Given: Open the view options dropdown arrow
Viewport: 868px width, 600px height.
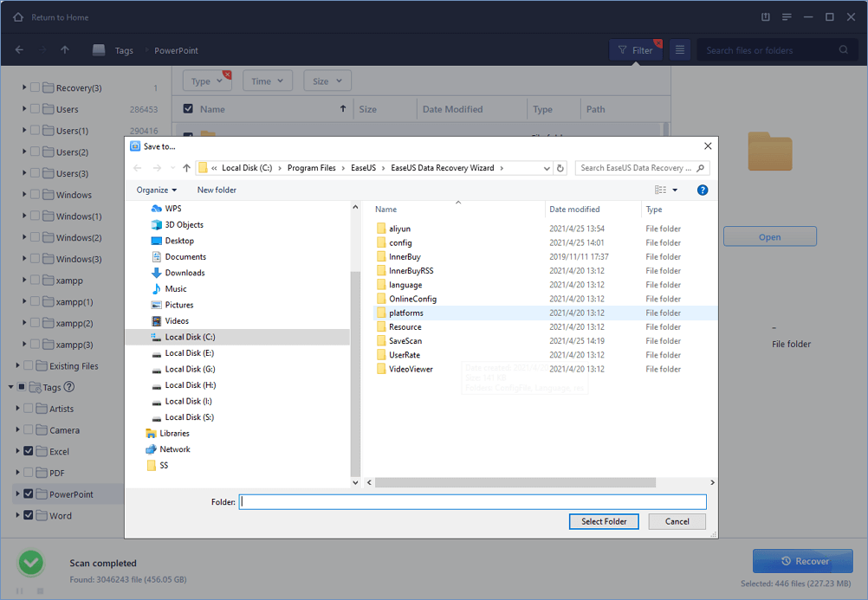Looking at the screenshot, I should (675, 190).
